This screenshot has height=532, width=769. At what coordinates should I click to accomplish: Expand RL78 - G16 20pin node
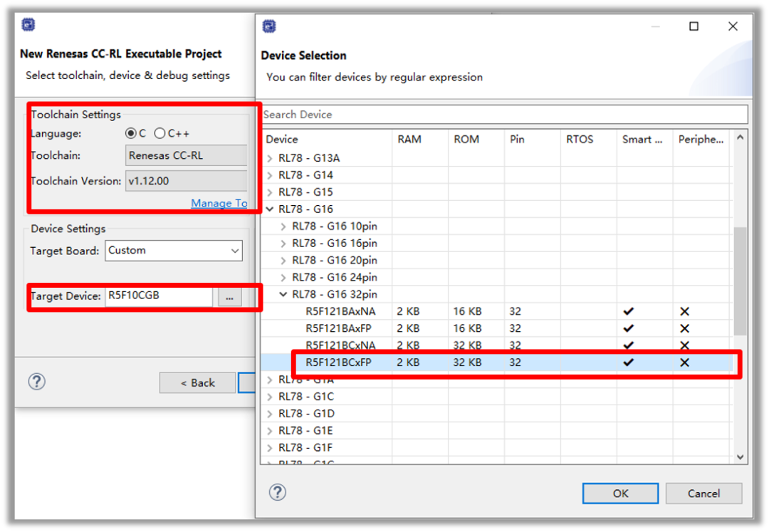tap(283, 261)
